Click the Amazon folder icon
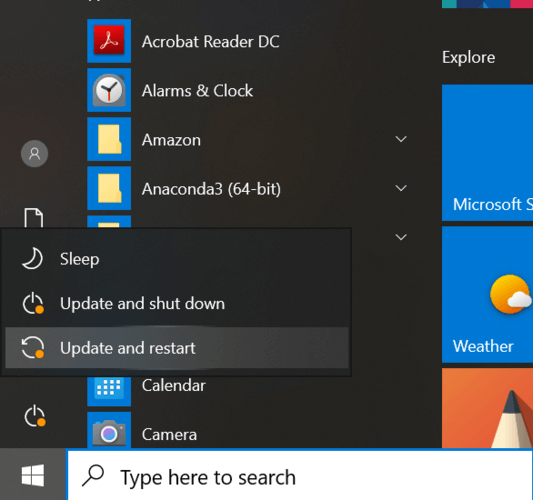 [x=109, y=139]
